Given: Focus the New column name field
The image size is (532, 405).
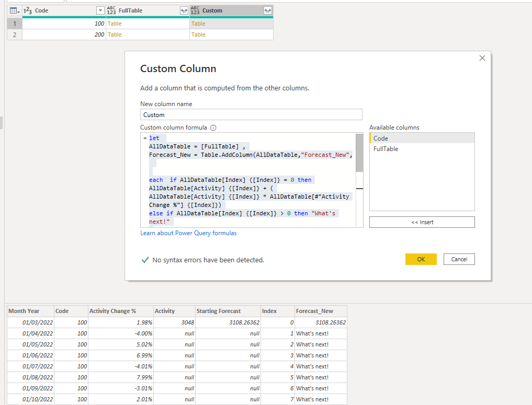Looking at the screenshot, I should 251,114.
